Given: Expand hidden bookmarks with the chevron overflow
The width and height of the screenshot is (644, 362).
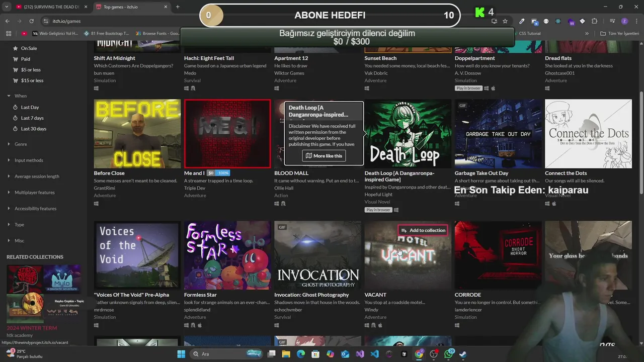Looking at the screenshot, I should [x=587, y=34].
